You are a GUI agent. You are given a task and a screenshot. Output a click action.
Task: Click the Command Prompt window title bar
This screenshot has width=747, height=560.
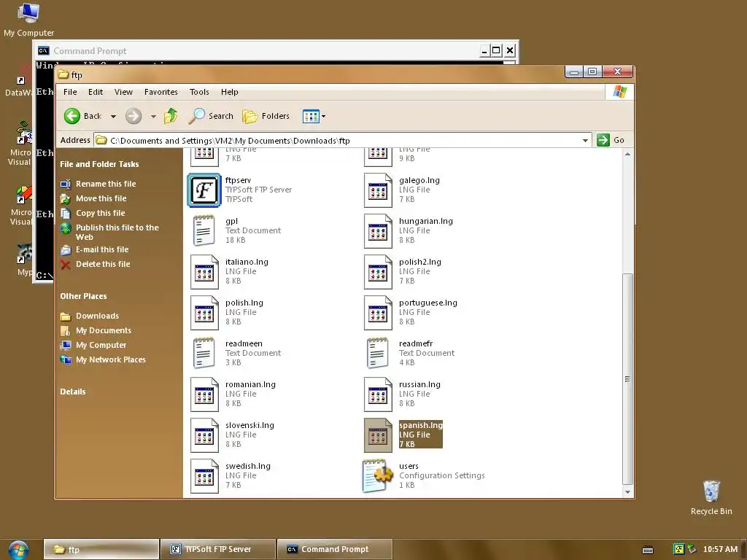pyautogui.click(x=258, y=50)
